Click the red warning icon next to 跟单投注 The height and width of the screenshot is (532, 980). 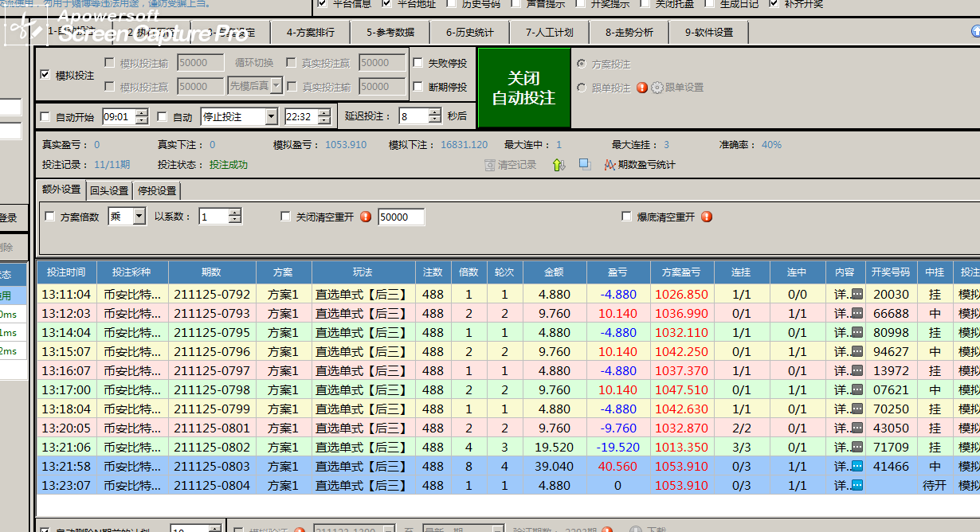click(642, 88)
